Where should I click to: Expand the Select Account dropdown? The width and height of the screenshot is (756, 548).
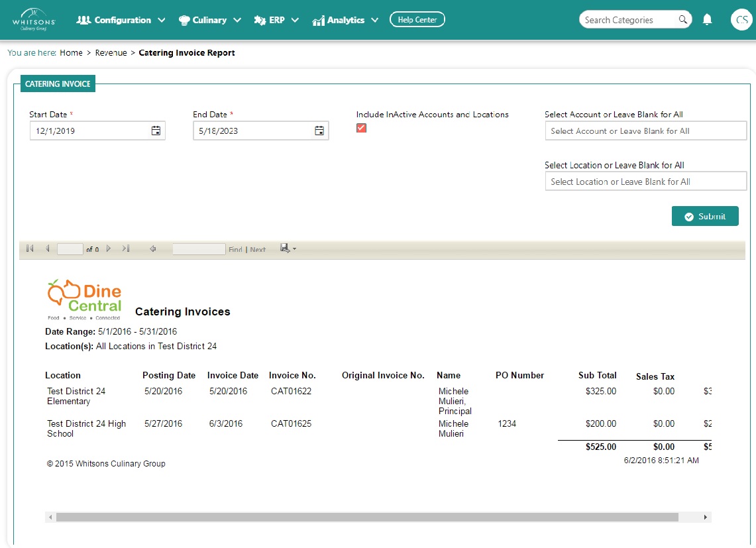[x=645, y=131]
